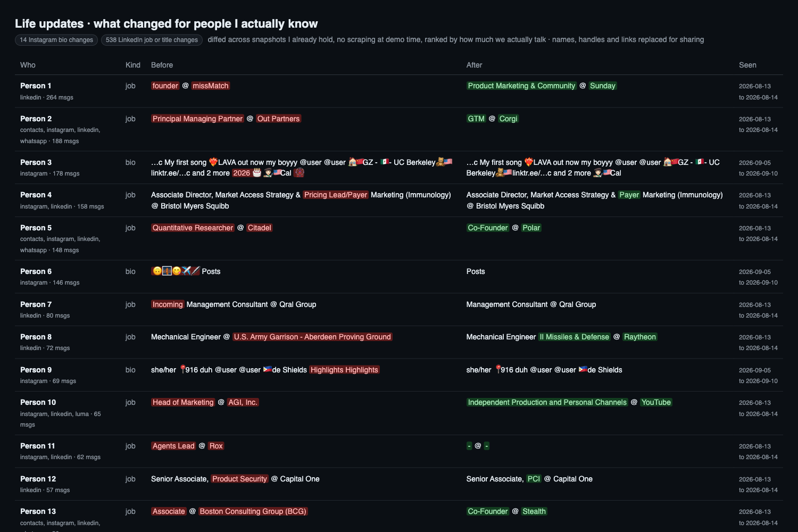Click the green 'Raytheon' tag
The width and height of the screenshot is (798, 532).
pyautogui.click(x=640, y=337)
